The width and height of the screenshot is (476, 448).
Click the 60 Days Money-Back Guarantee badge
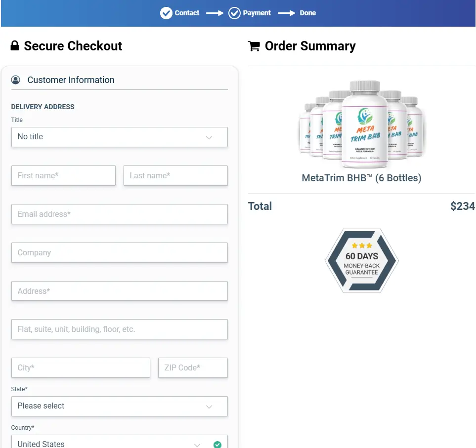coord(361,261)
